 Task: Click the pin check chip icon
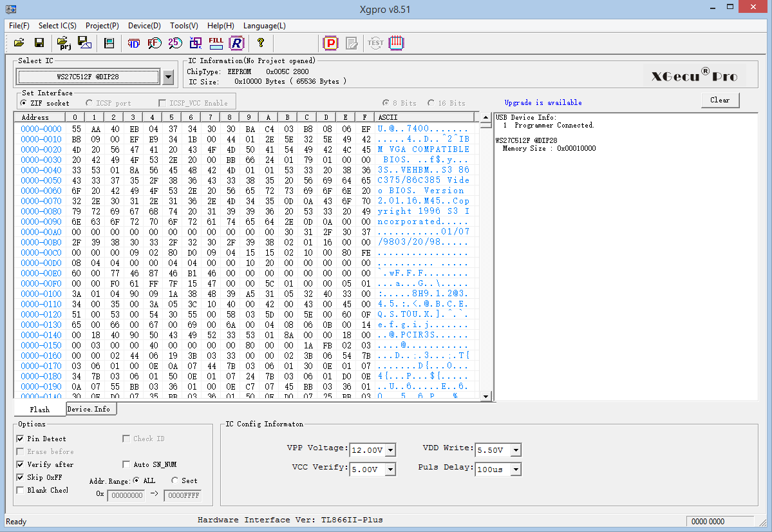pyautogui.click(x=397, y=43)
